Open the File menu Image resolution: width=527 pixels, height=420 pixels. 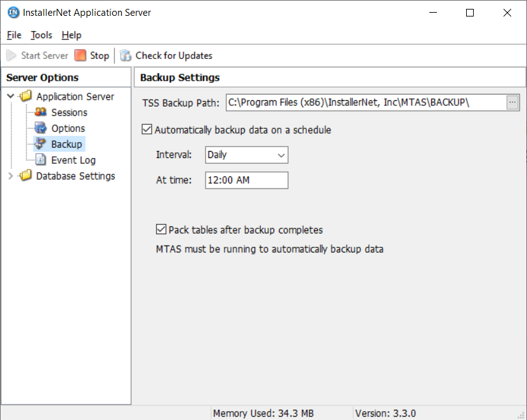(x=14, y=35)
